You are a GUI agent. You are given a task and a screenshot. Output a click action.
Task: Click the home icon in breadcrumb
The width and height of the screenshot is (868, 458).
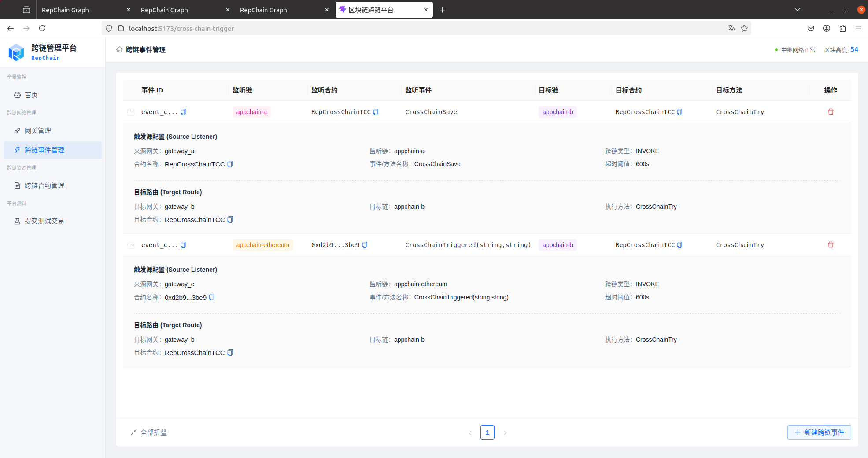pos(119,50)
